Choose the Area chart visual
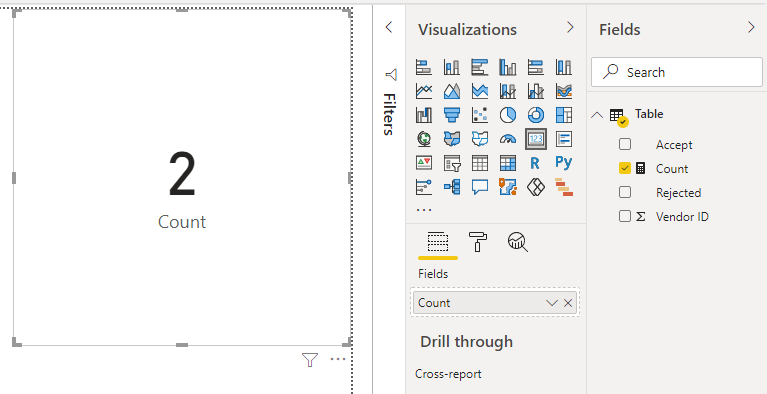The width and height of the screenshot is (767, 394). click(x=451, y=91)
